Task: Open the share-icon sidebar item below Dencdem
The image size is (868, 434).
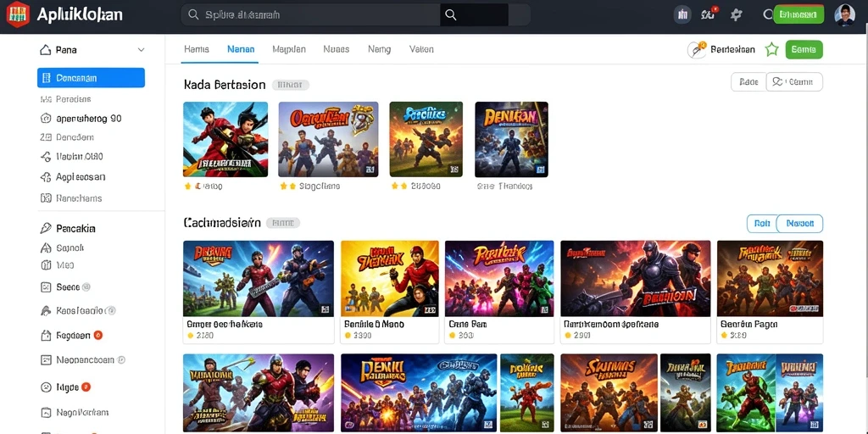Action: pyautogui.click(x=72, y=157)
